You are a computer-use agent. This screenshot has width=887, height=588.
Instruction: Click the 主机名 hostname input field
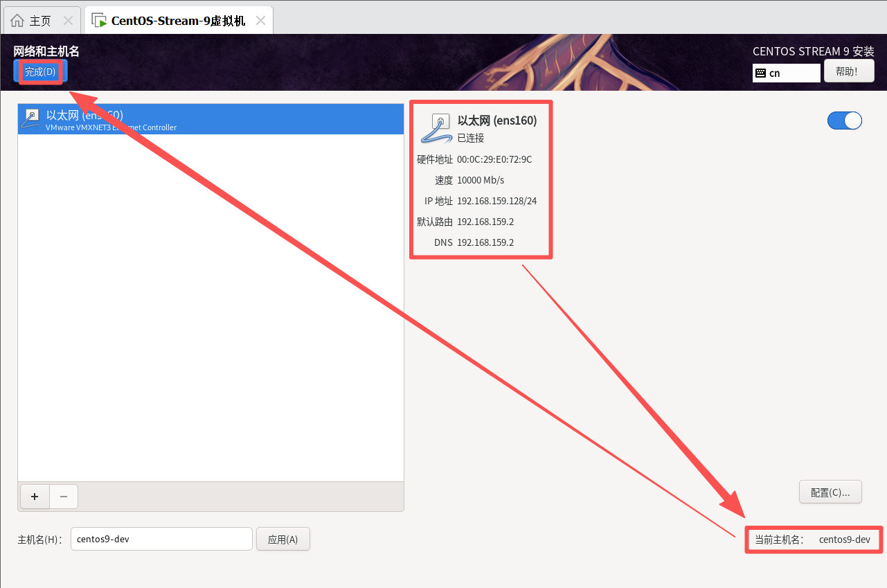[161, 539]
